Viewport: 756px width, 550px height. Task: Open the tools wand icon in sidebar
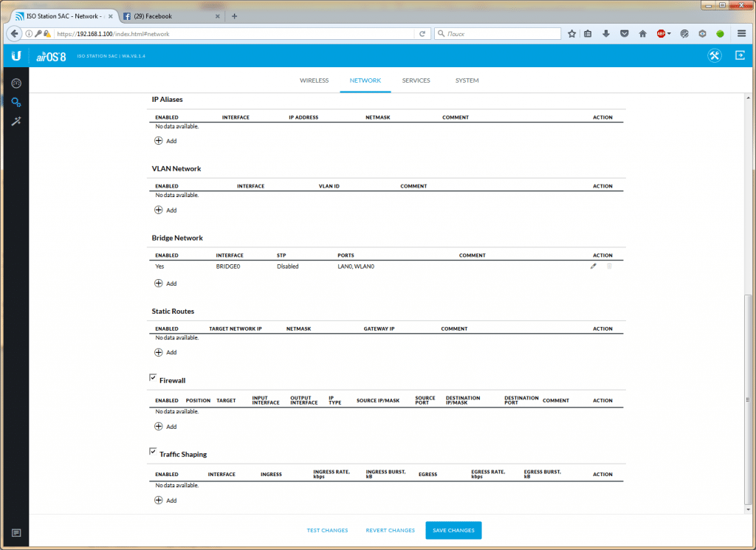pyautogui.click(x=16, y=121)
